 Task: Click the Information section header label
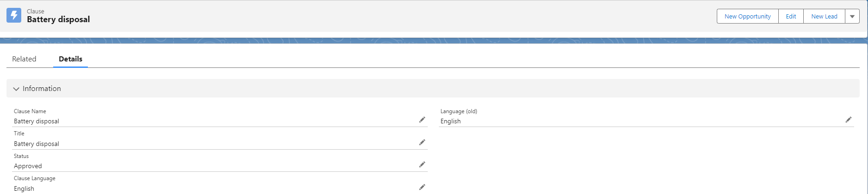click(42, 89)
